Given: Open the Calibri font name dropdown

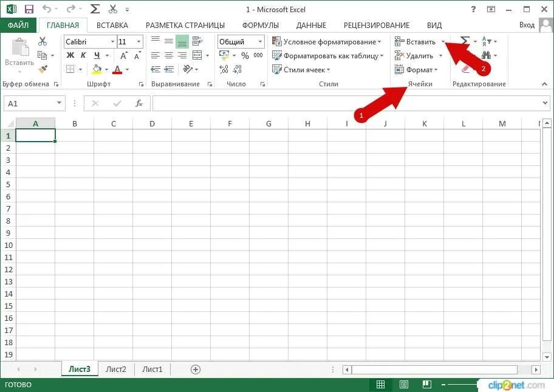Looking at the screenshot, I should coord(112,42).
